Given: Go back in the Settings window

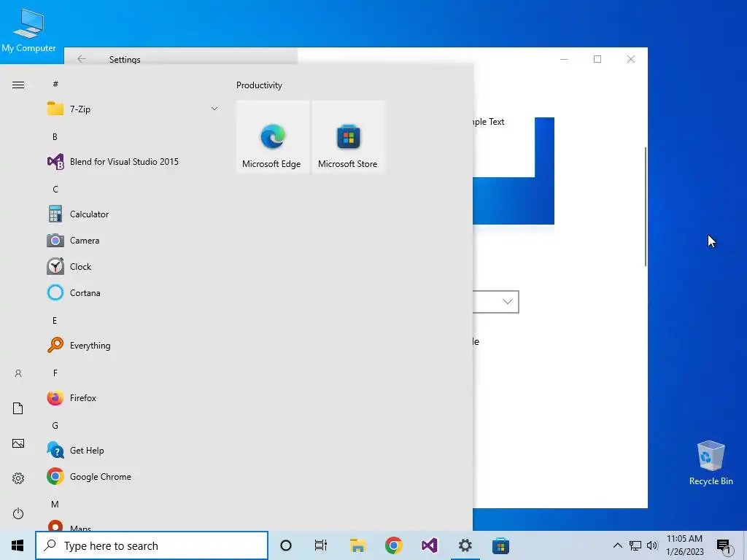Looking at the screenshot, I should pos(82,58).
